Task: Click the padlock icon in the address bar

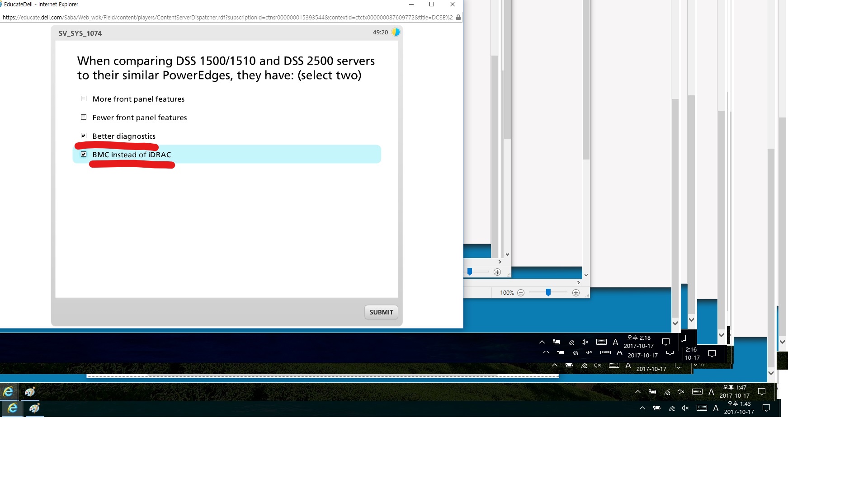Action: pos(458,18)
